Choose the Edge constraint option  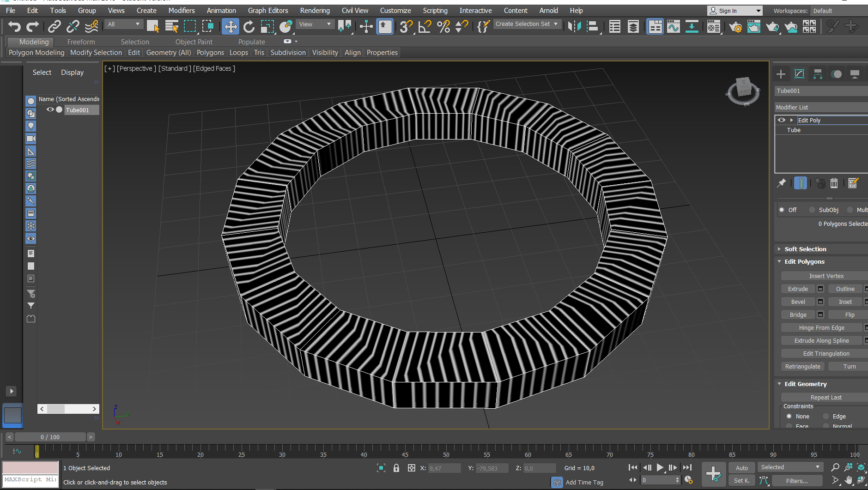coord(826,416)
